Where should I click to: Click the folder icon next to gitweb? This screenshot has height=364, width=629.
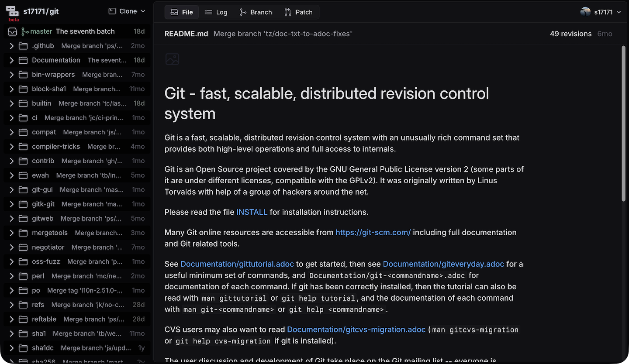point(23,219)
